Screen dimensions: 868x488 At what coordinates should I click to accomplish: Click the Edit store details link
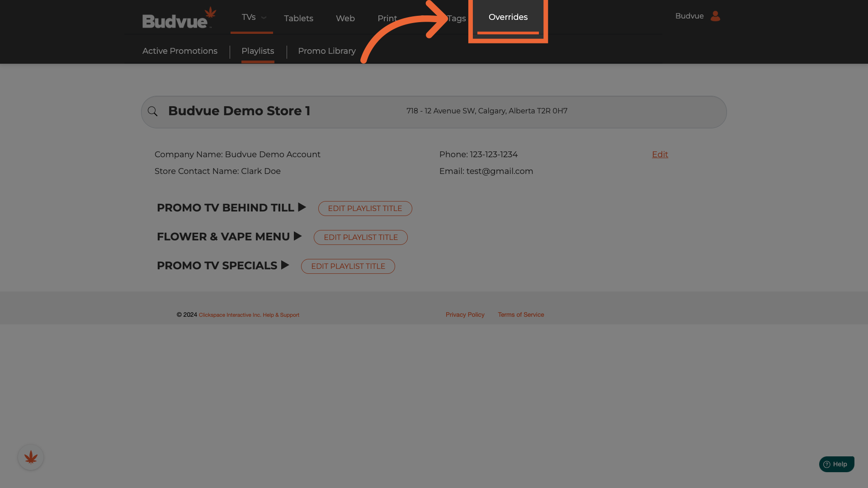point(660,155)
